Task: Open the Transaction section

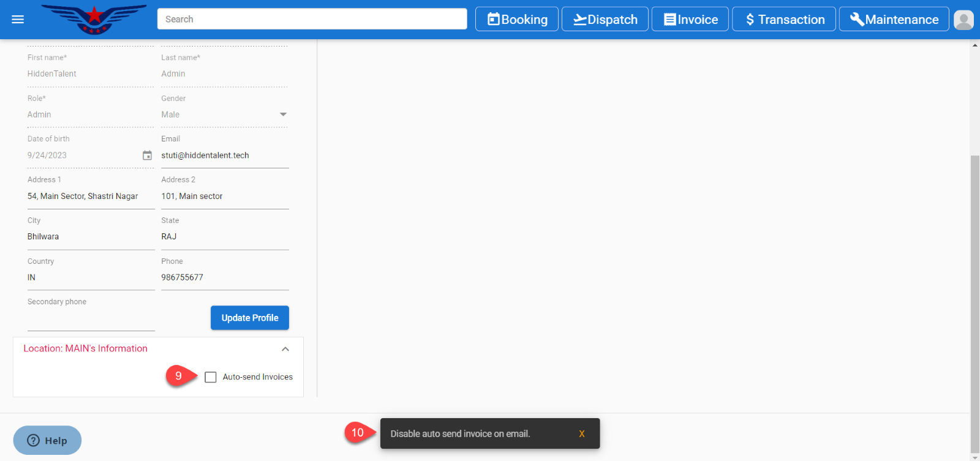Action: [x=783, y=20]
